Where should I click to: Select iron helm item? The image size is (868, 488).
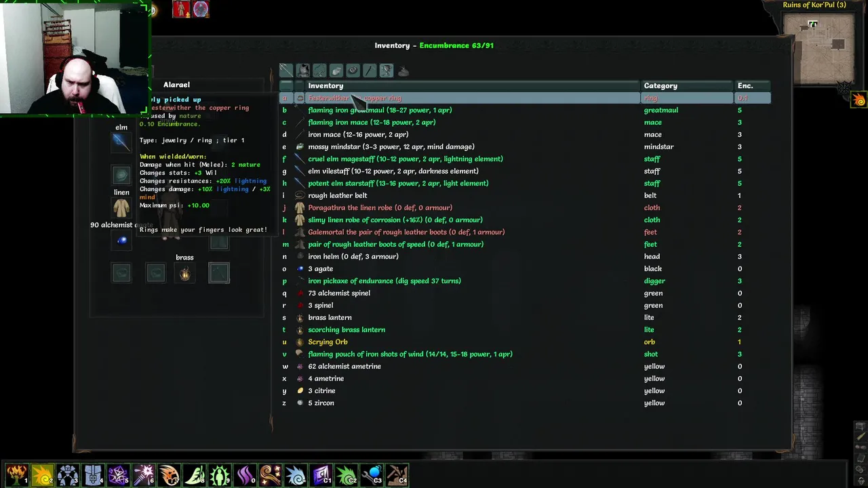[x=525, y=256]
